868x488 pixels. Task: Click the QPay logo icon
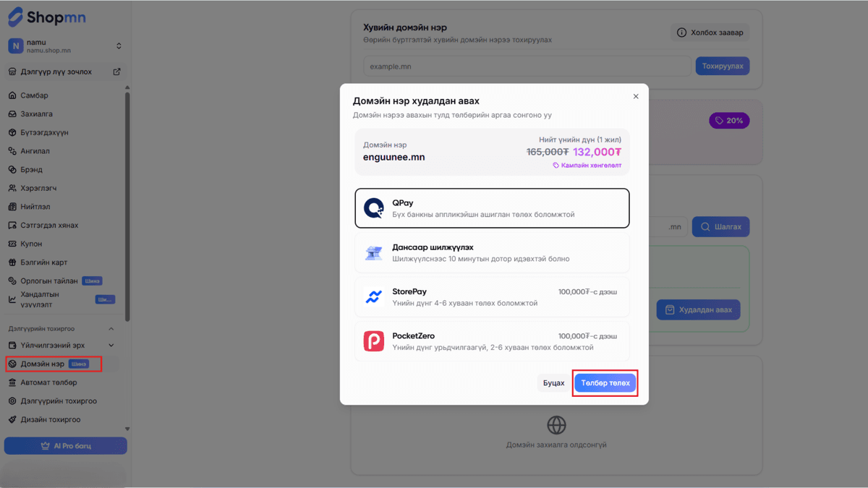[373, 208]
